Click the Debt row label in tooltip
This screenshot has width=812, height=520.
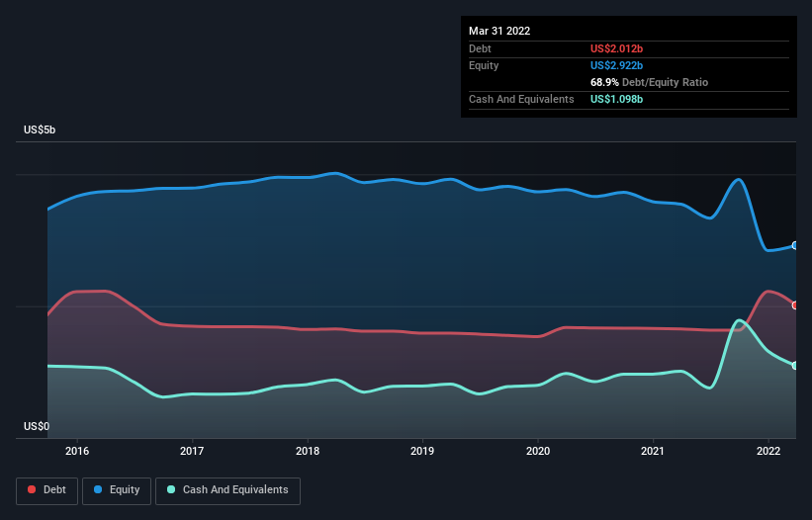480,48
